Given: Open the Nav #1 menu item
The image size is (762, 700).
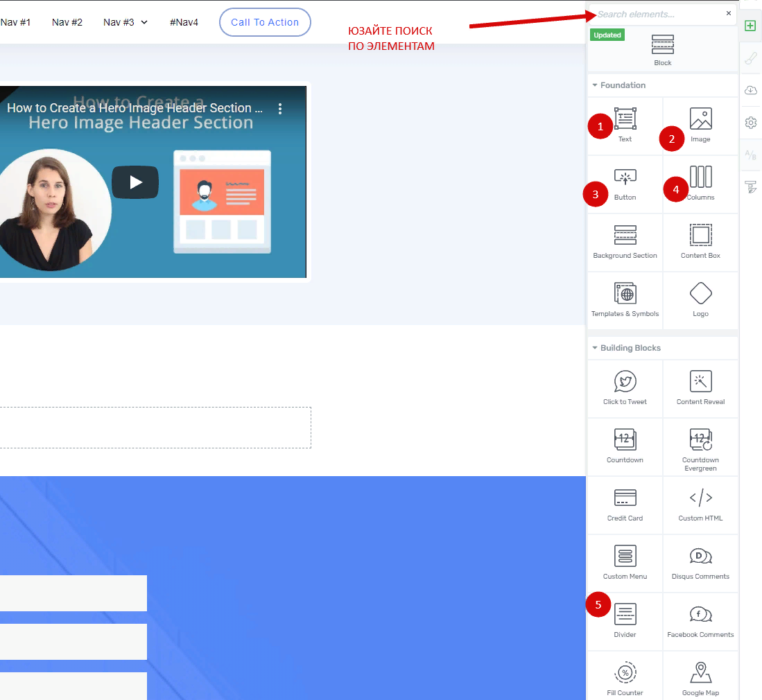Looking at the screenshot, I should [15, 22].
